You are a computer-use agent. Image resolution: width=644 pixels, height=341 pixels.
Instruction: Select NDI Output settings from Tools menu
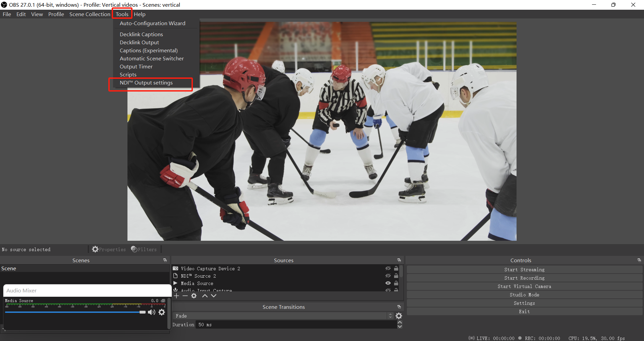pos(146,82)
